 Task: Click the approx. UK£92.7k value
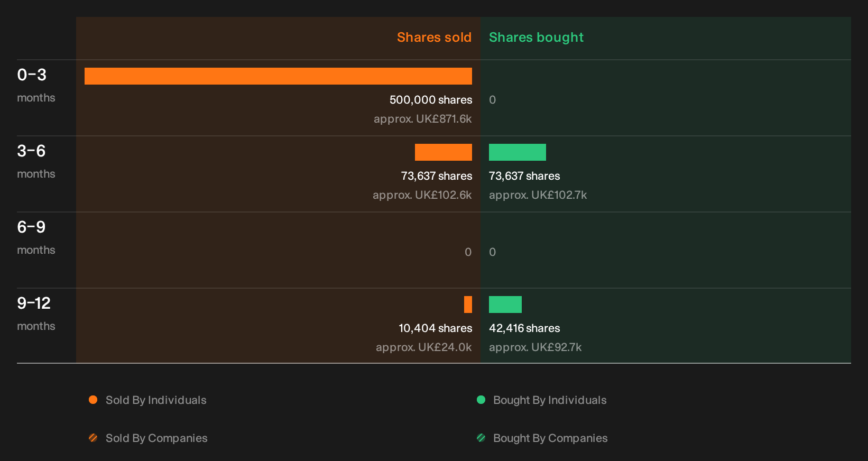[535, 347]
